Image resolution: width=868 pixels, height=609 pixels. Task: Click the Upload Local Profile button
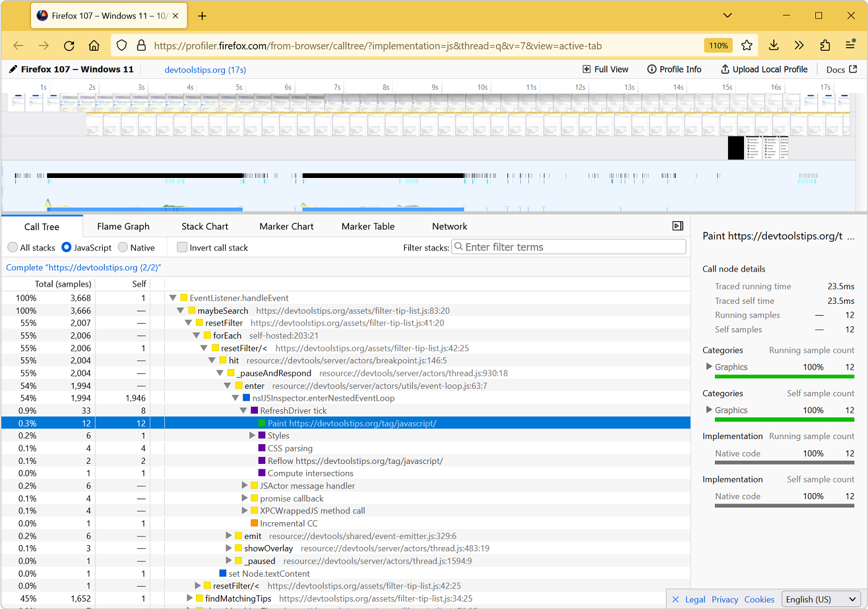764,69
